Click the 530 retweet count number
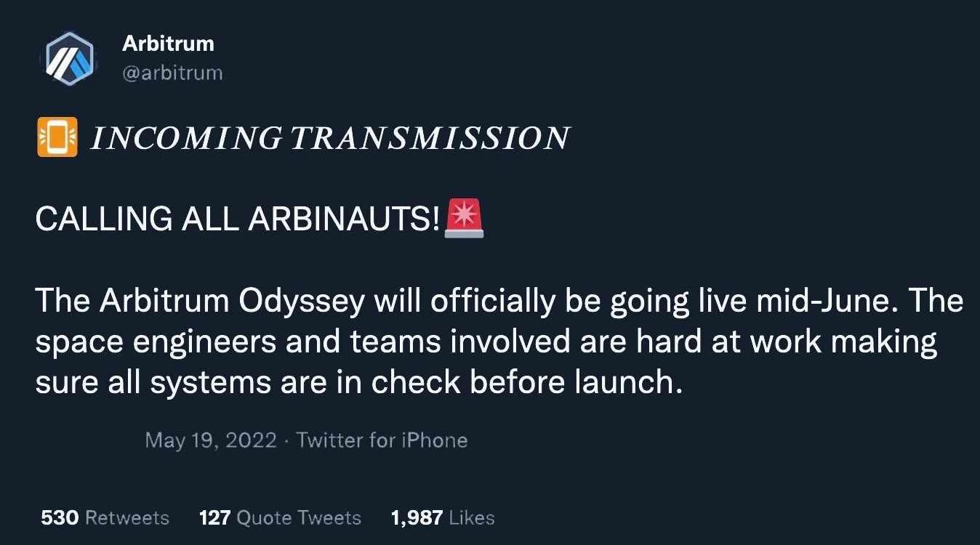This screenshot has width=980, height=545. pos(60,517)
